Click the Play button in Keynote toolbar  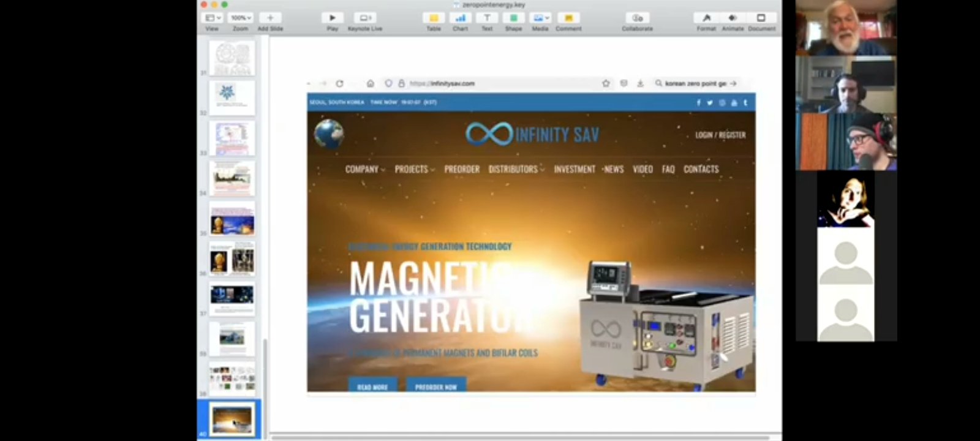pyautogui.click(x=332, y=18)
